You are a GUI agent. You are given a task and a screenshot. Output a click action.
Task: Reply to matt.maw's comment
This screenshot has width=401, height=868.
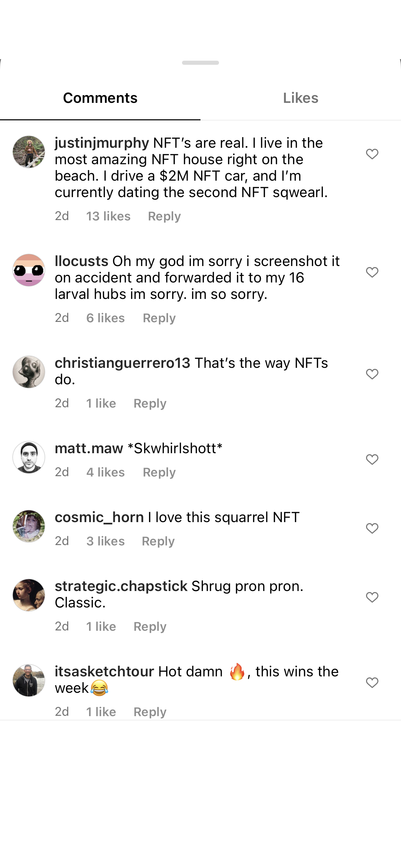[x=159, y=472]
